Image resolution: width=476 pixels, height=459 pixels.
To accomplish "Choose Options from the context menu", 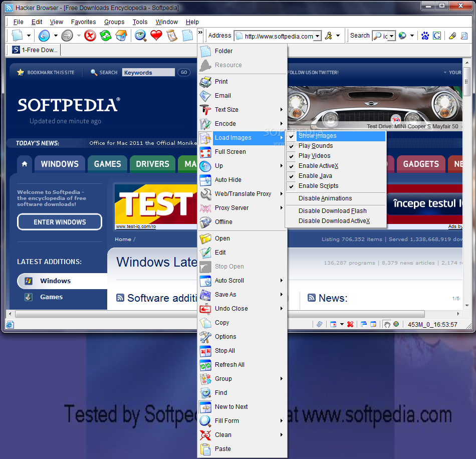I will click(x=242, y=337).
